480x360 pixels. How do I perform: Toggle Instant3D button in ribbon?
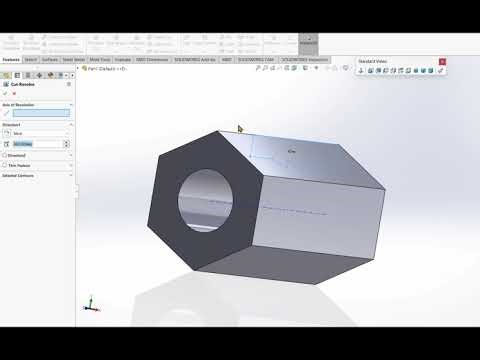tap(308, 44)
